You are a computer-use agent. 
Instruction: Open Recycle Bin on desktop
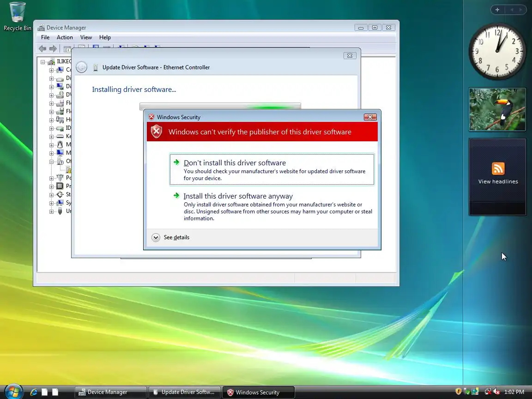(x=17, y=17)
